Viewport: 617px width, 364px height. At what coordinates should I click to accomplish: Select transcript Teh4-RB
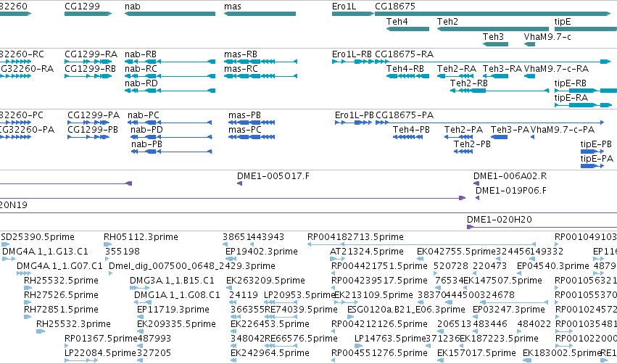pyautogui.click(x=407, y=76)
